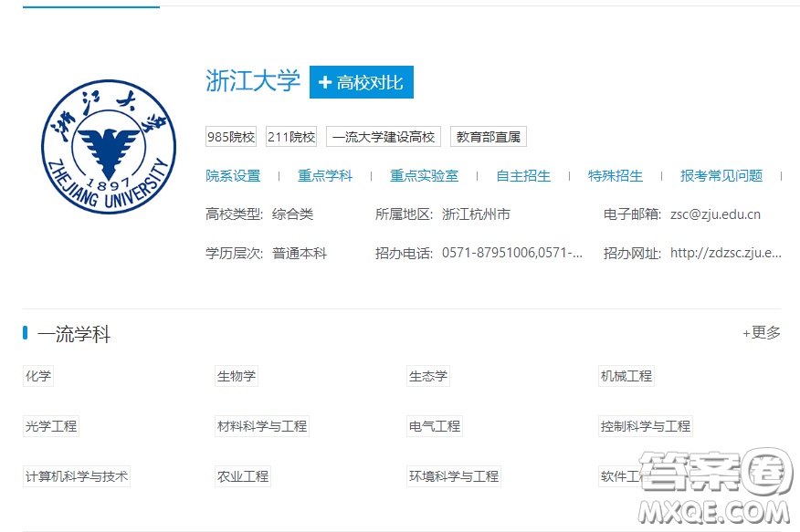Click the 招办网址 label
The image size is (800, 532).
632,254
